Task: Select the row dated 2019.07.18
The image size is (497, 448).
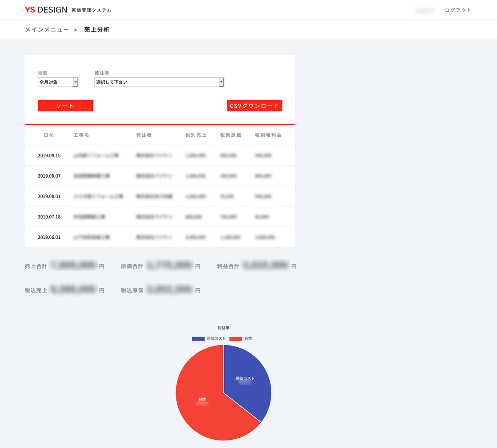Action: coord(160,217)
